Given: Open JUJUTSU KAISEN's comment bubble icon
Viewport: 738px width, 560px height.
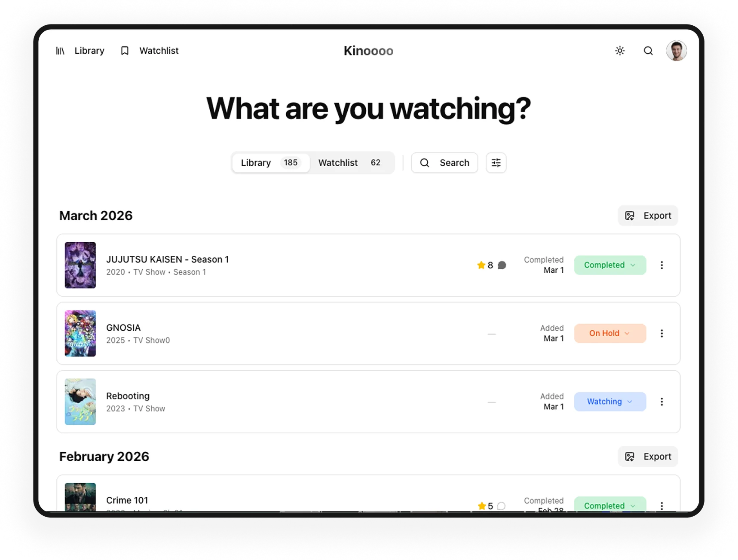Looking at the screenshot, I should [502, 265].
